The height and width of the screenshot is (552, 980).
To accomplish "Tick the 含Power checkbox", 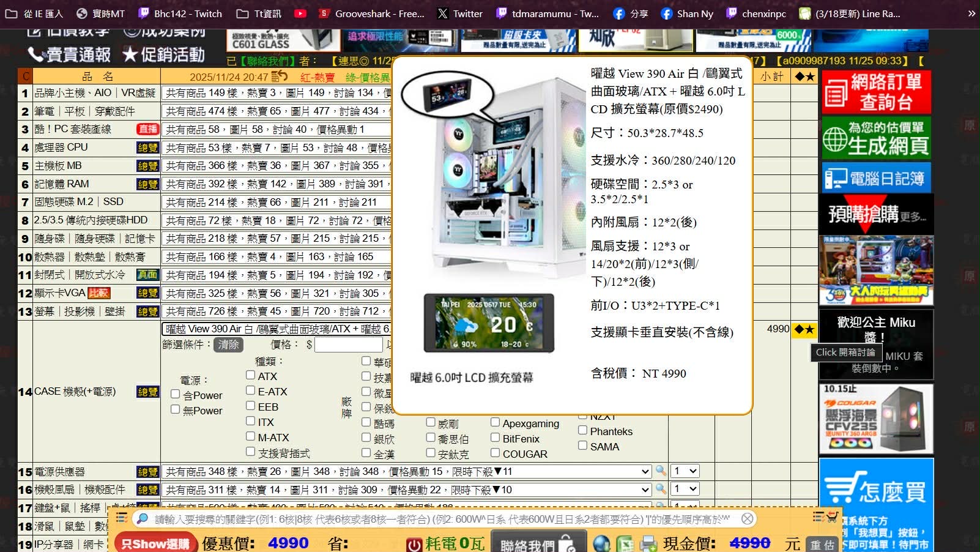I will point(176,394).
